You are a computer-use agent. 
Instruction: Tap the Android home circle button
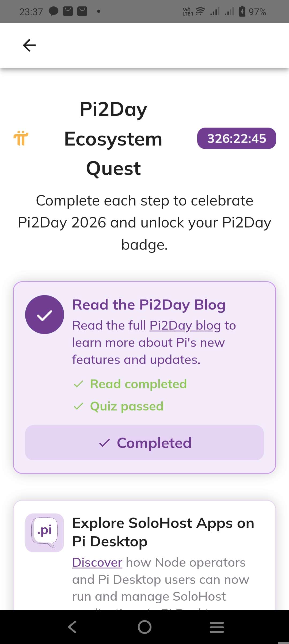click(x=144, y=627)
